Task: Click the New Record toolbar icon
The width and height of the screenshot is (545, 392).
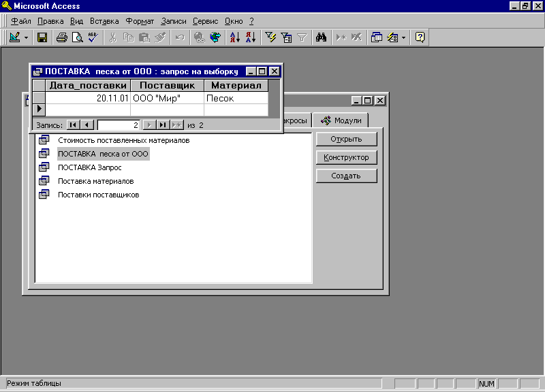Action: click(x=341, y=37)
